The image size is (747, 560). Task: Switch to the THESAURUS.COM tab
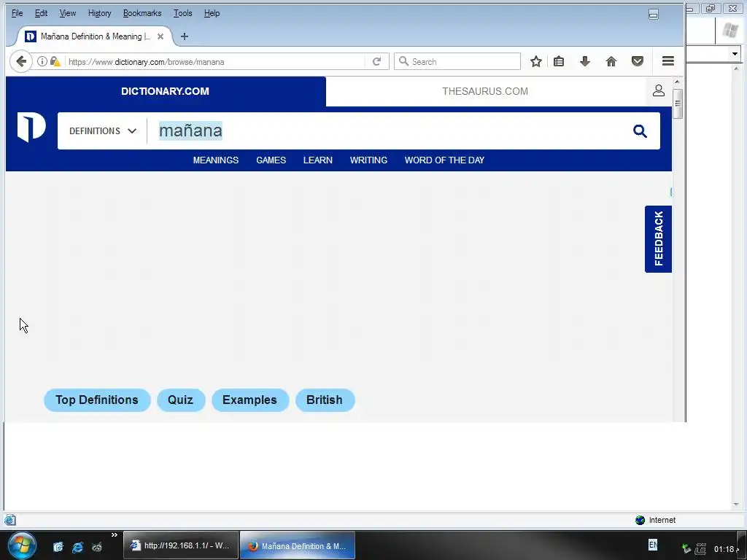pos(485,91)
